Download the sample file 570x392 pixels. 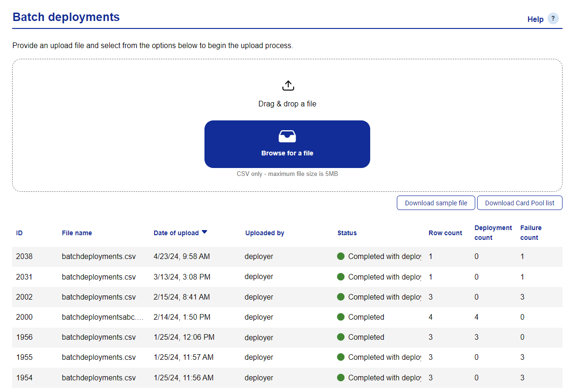(436, 203)
